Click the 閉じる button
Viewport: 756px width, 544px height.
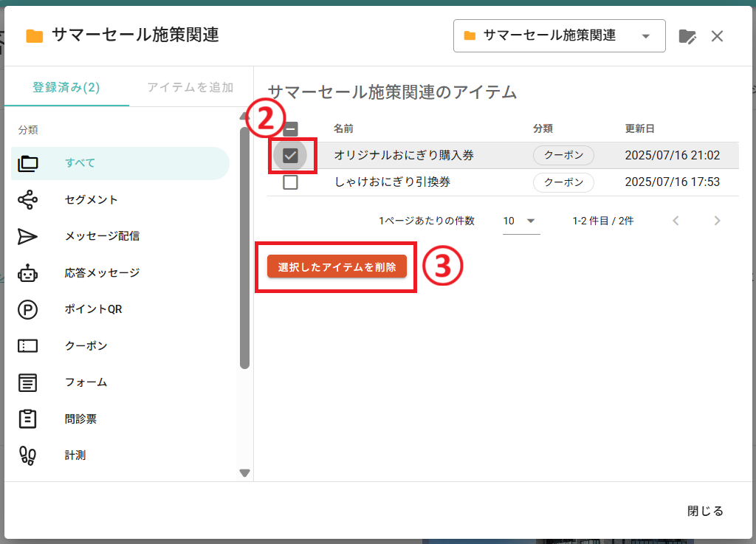pyautogui.click(x=704, y=511)
